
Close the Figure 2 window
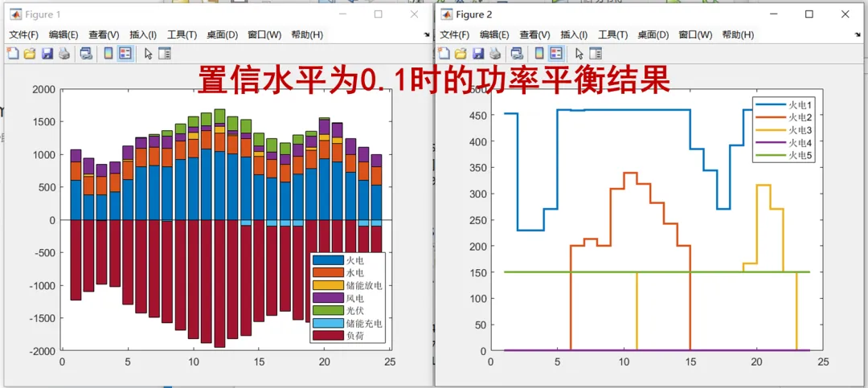(845, 14)
